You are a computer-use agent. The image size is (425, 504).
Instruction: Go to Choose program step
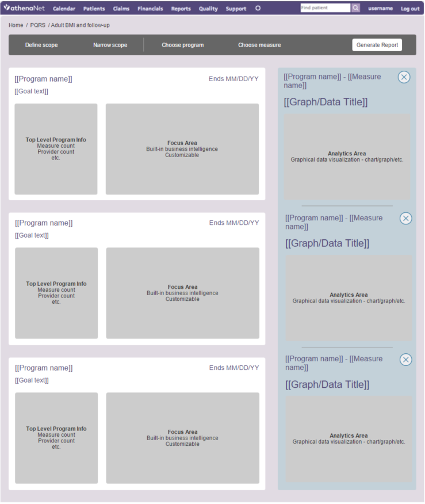(182, 45)
